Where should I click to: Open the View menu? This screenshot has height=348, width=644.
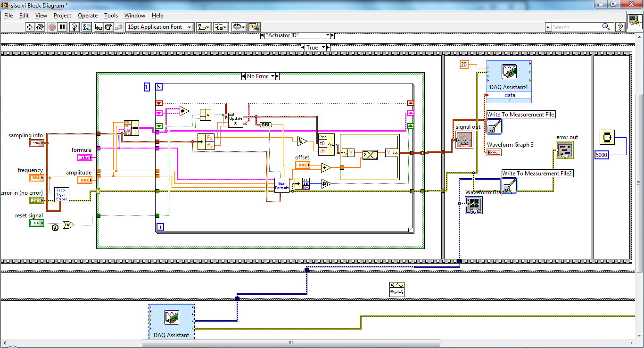[41, 16]
